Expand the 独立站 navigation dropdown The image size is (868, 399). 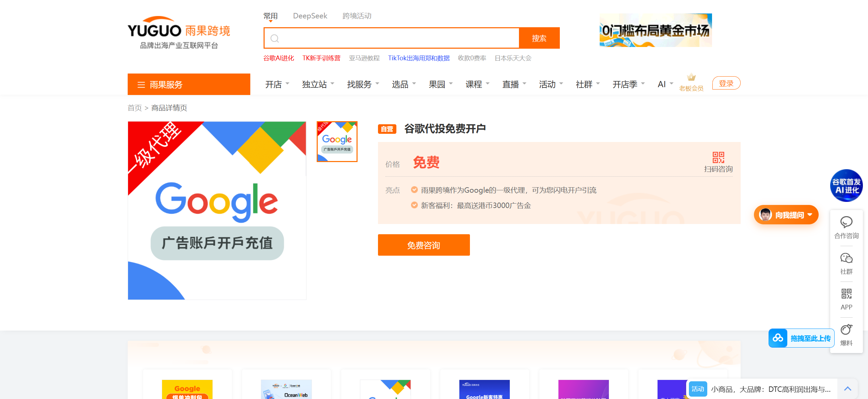coord(318,84)
